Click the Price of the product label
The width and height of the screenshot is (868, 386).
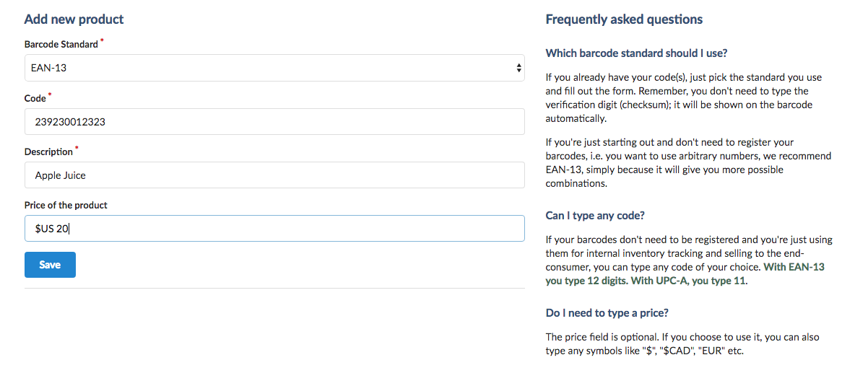pos(66,206)
